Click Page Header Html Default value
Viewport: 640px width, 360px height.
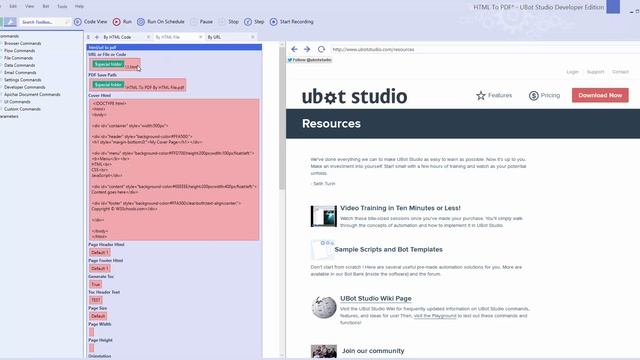100,253
